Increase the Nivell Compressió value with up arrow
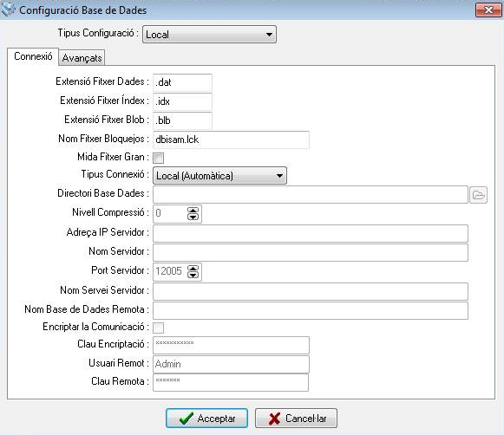Viewport: 504px width, 435px height. 193,211
